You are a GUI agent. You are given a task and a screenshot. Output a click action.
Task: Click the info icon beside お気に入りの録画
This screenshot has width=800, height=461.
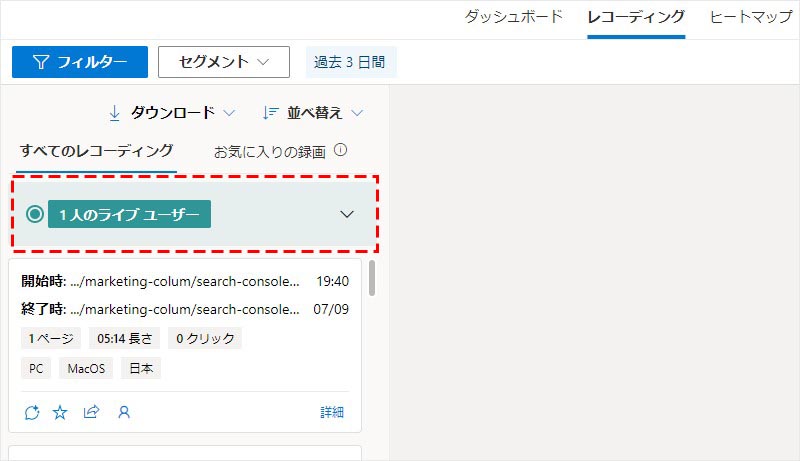[340, 151]
